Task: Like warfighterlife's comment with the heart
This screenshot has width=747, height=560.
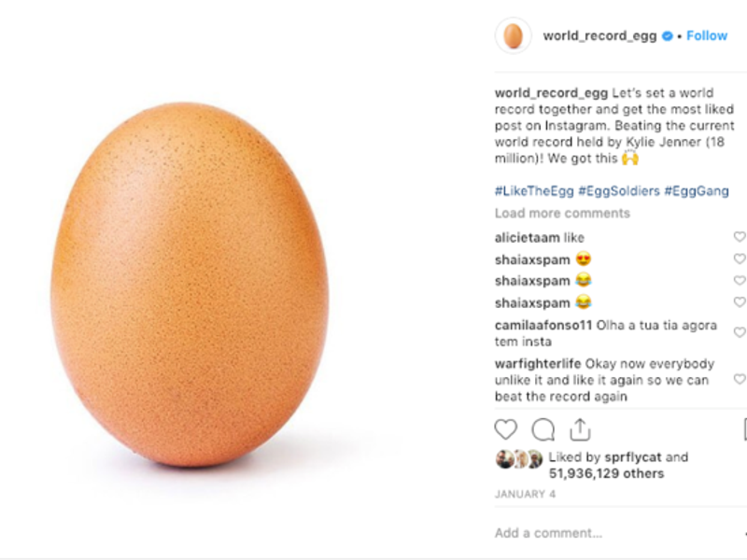Action: [740, 380]
